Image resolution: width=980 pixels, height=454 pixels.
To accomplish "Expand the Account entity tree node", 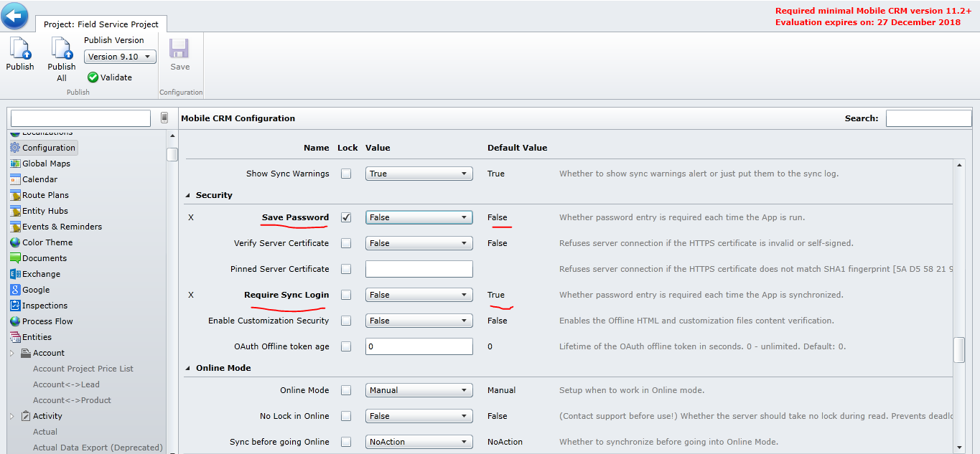I will 11,353.
